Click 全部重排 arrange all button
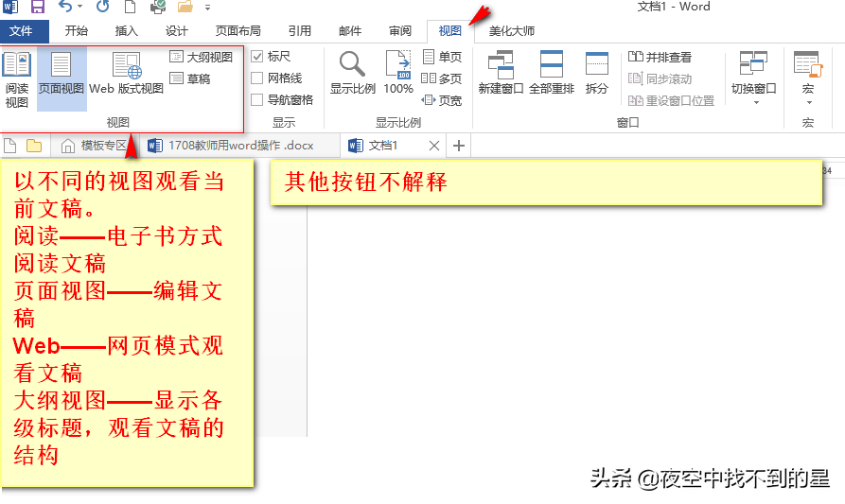845x504 pixels. point(552,73)
